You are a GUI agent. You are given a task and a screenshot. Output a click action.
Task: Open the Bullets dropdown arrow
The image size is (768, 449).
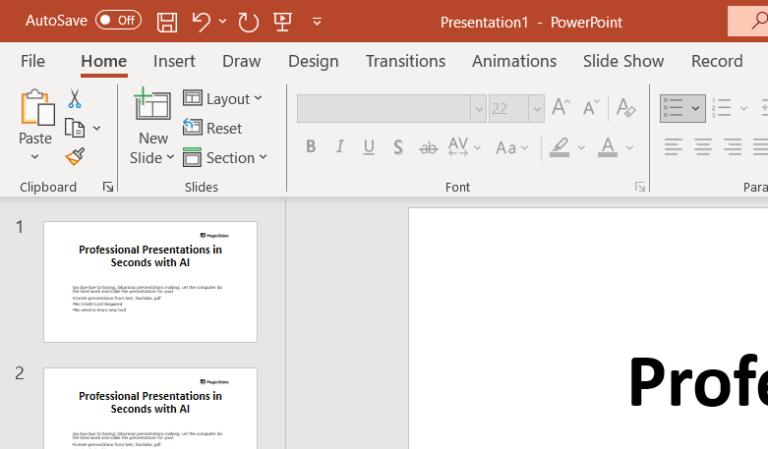pyautogui.click(x=696, y=108)
